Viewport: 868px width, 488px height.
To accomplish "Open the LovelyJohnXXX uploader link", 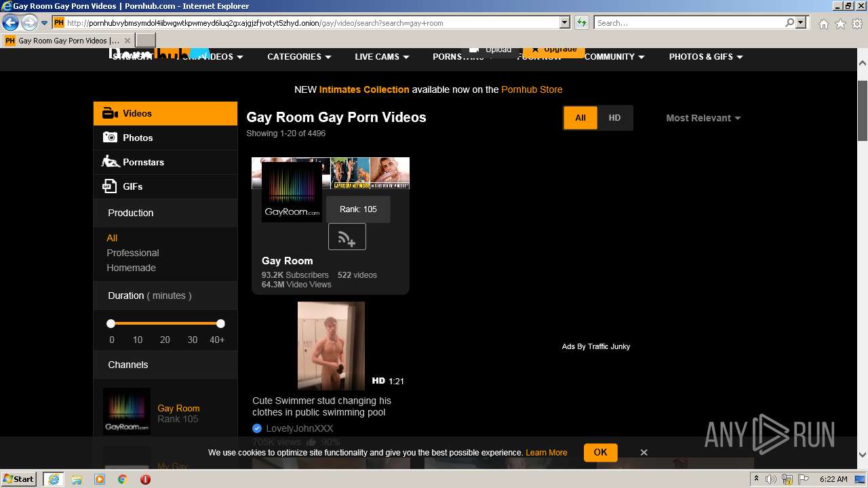I will tap(299, 428).
